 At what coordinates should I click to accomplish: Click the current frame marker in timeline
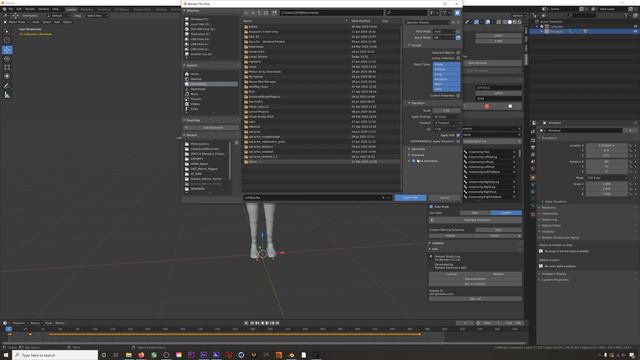(x=8, y=329)
